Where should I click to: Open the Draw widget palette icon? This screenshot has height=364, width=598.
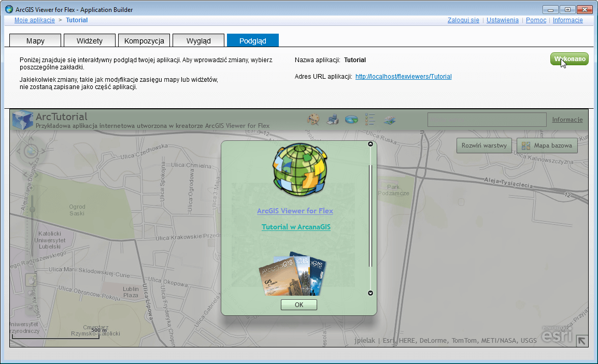click(313, 119)
